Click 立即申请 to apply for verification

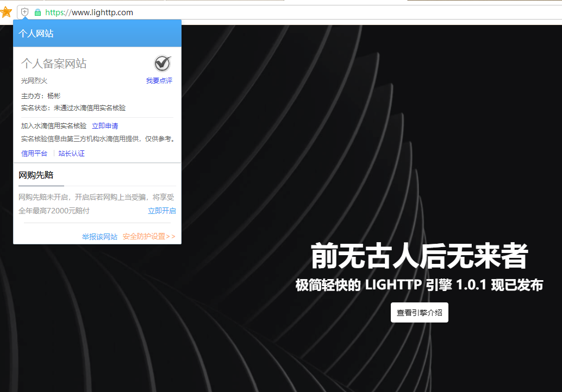[105, 125]
